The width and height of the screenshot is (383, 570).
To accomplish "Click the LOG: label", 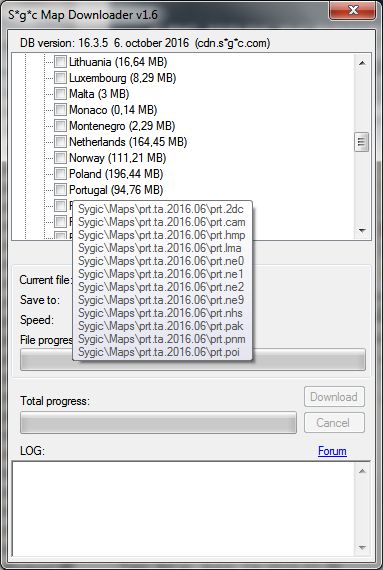I will [x=32, y=451].
